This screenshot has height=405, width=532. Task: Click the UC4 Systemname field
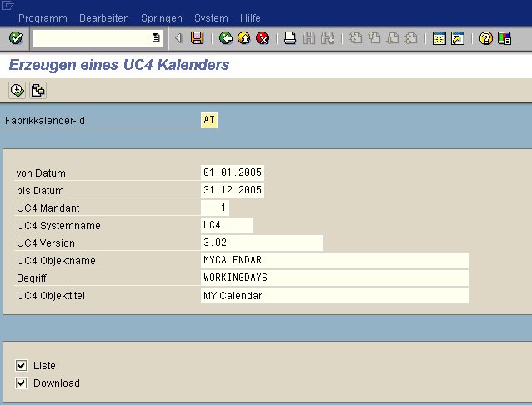[227, 225]
